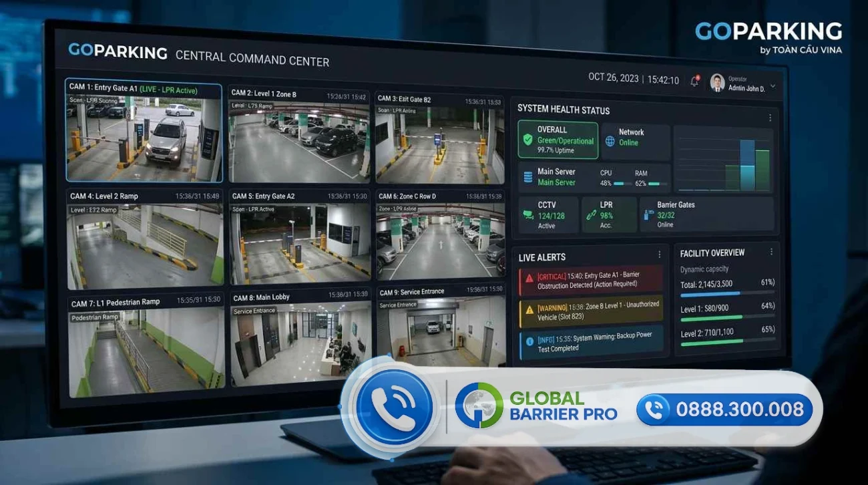Open the Unauthorized Vehicle warning alert
The width and height of the screenshot is (868, 485).
(591, 311)
